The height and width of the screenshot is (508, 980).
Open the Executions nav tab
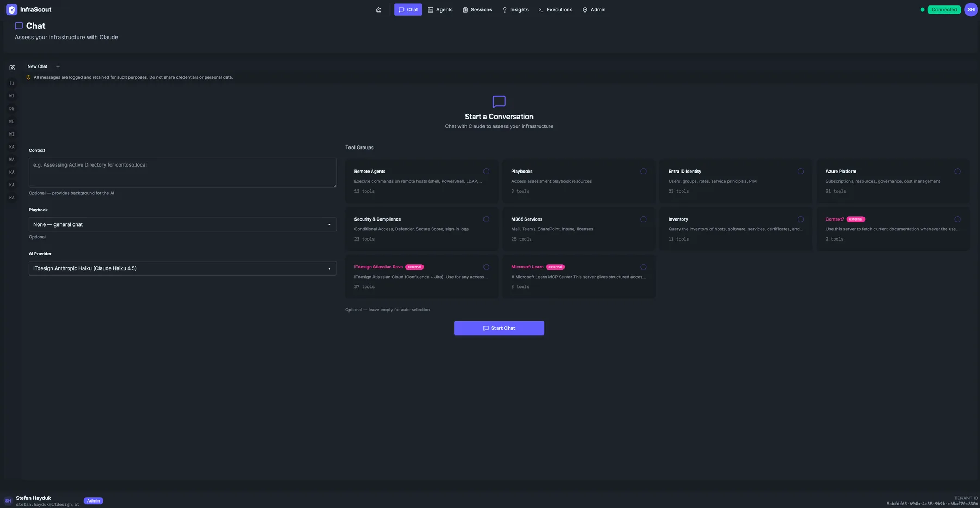click(555, 10)
